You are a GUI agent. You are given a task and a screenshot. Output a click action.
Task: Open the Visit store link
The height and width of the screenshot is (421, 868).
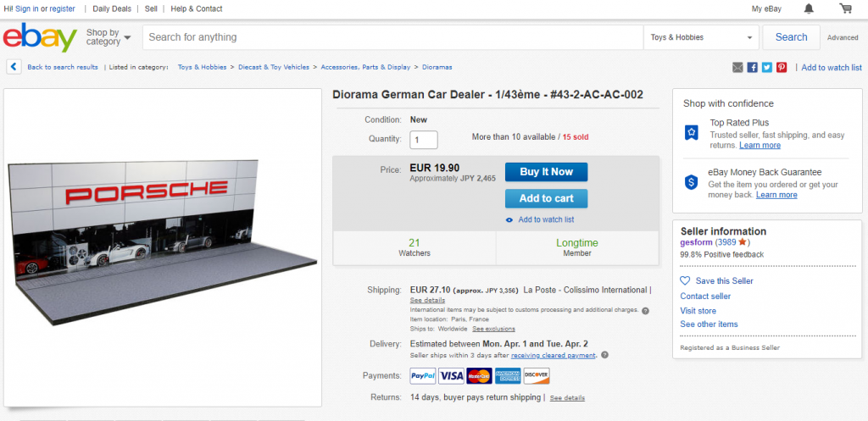698,310
